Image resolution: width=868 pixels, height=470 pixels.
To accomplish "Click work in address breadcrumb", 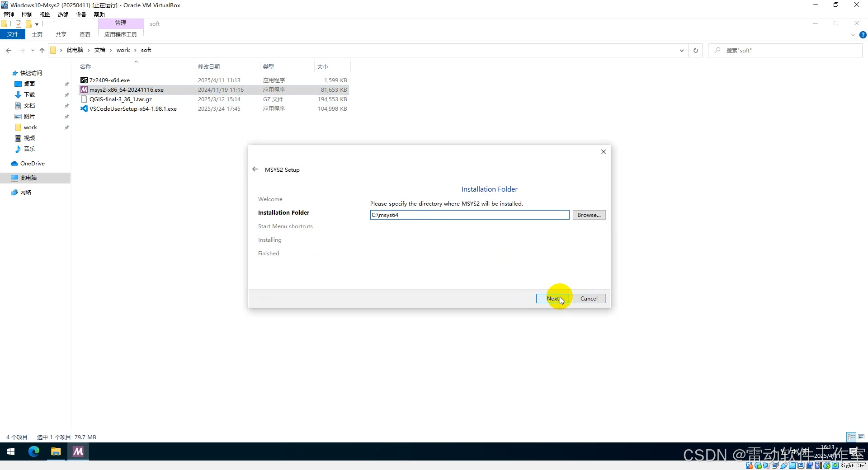I will tap(123, 50).
